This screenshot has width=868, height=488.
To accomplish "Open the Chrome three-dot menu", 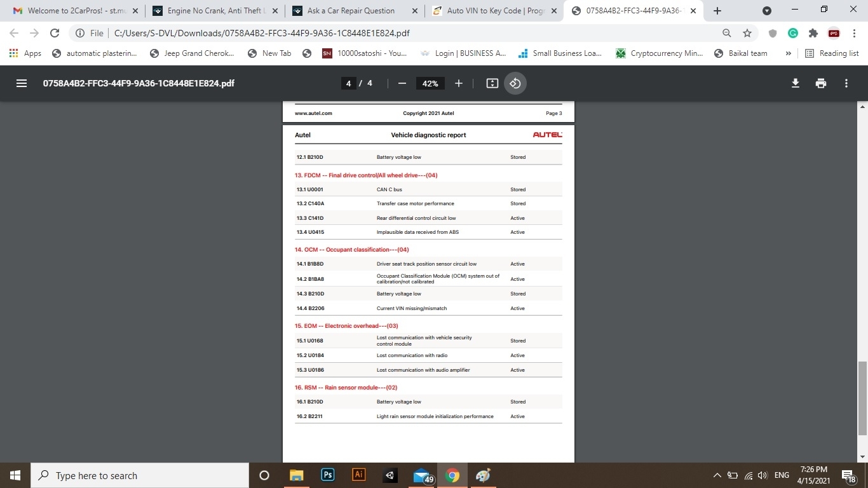I will (x=853, y=33).
